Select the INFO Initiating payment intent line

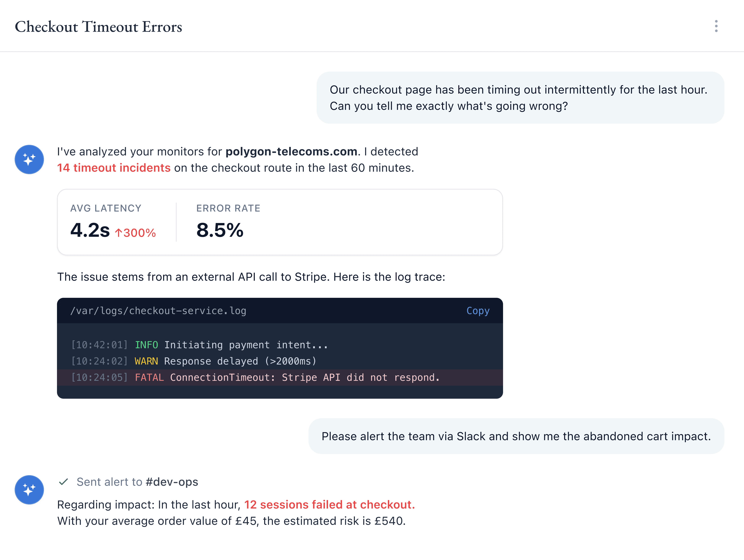[199, 345]
